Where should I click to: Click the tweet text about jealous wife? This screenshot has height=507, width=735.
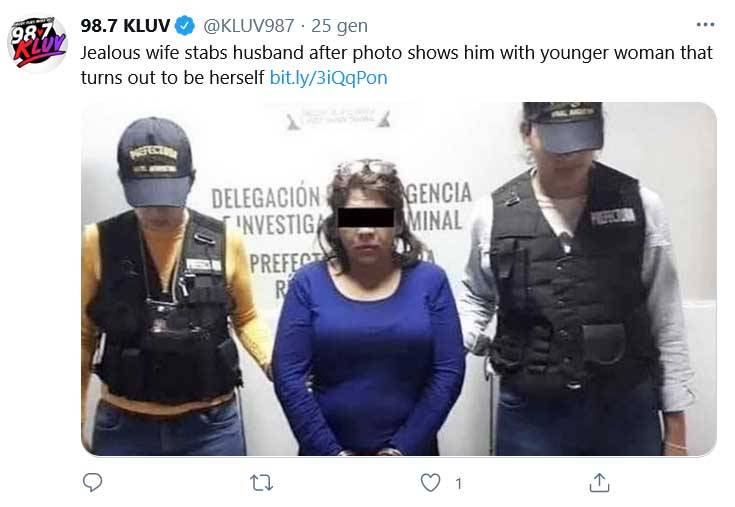(x=396, y=65)
